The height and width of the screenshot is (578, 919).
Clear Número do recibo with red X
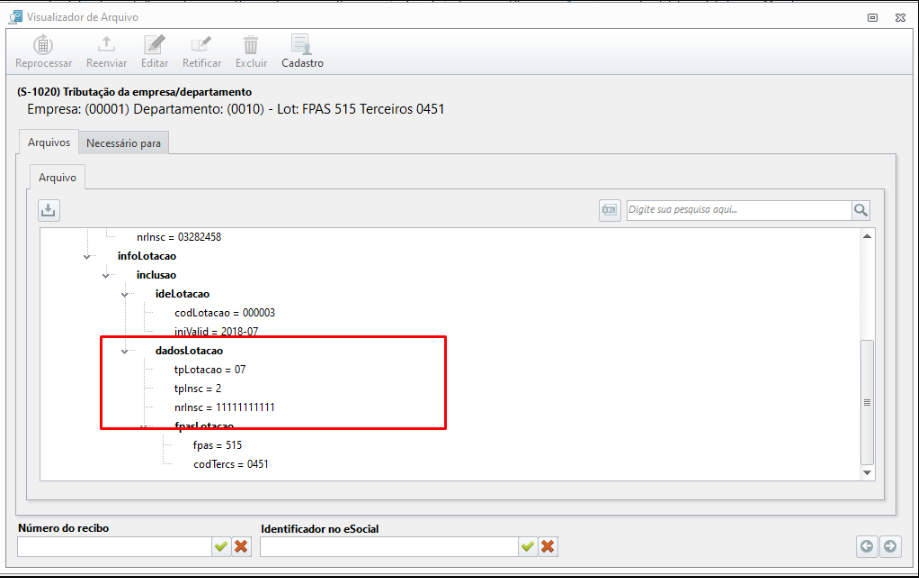(x=241, y=546)
